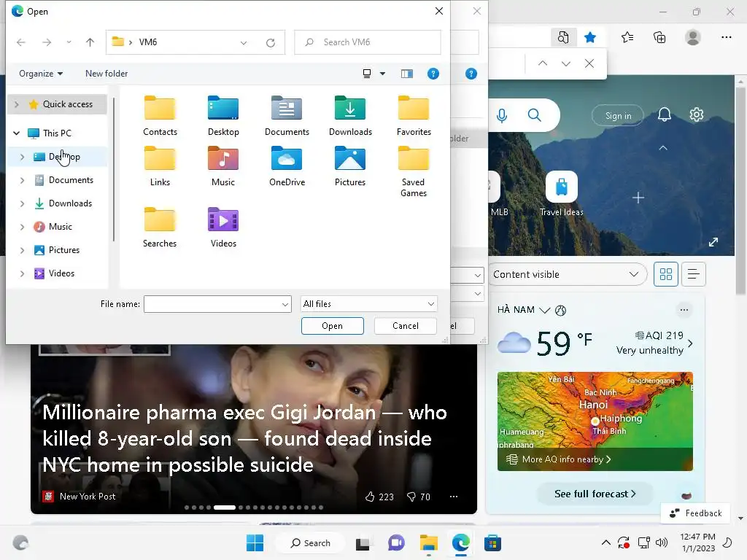The height and width of the screenshot is (560, 747).
Task: Open File Explorer from taskbar
Action: click(428, 542)
